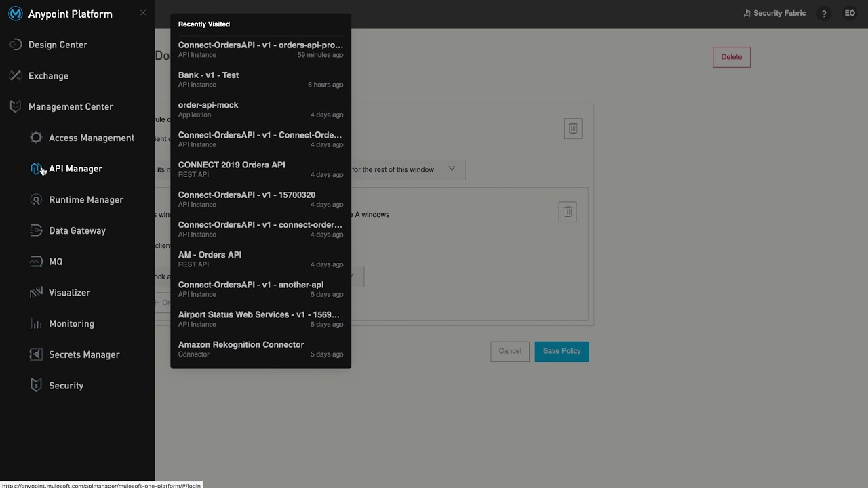Image resolution: width=868 pixels, height=488 pixels.
Task: Click the API Manager icon
Action: [36, 169]
